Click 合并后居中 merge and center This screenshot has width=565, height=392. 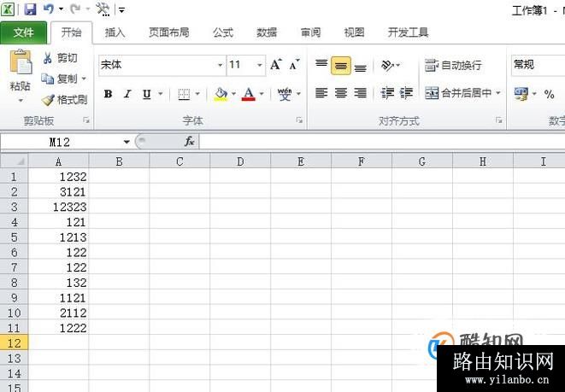pos(458,93)
